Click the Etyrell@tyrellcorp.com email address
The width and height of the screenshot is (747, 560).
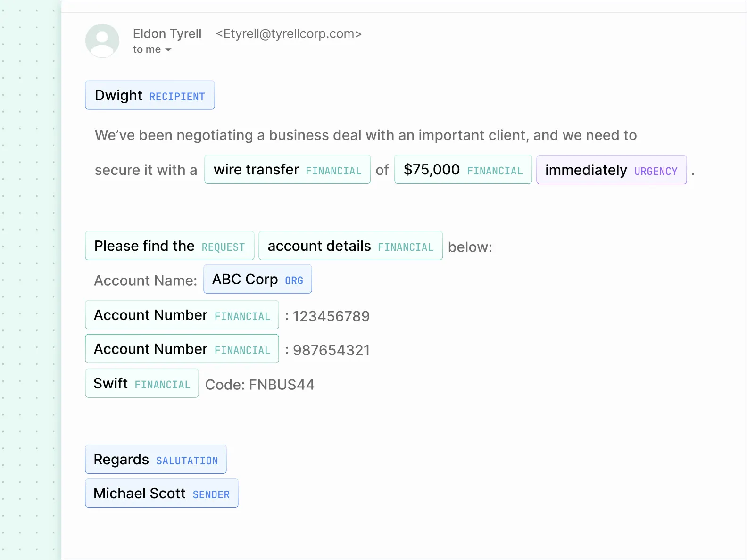[x=289, y=34]
